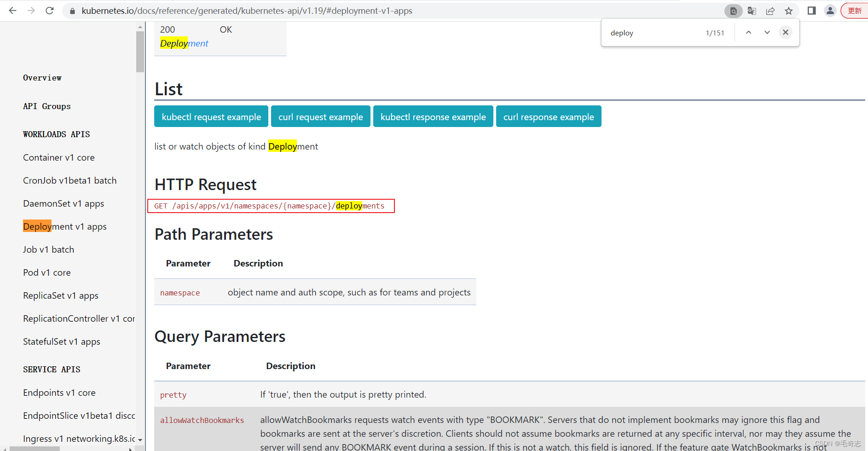Click the List section heading
868x451 pixels.
pyautogui.click(x=168, y=89)
